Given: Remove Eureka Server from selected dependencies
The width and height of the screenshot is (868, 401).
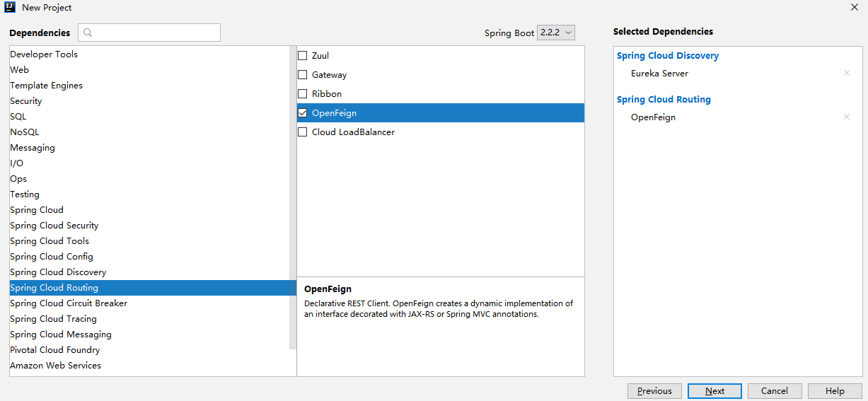Looking at the screenshot, I should 847,74.
